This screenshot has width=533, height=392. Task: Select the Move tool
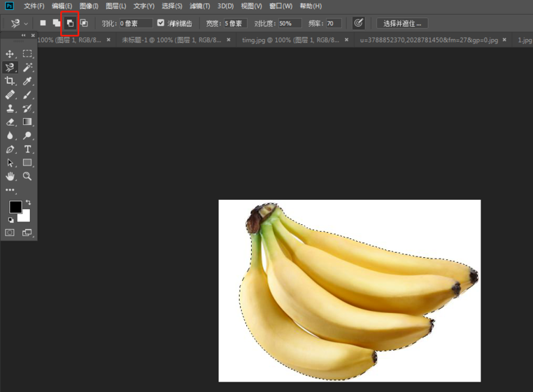(x=10, y=54)
